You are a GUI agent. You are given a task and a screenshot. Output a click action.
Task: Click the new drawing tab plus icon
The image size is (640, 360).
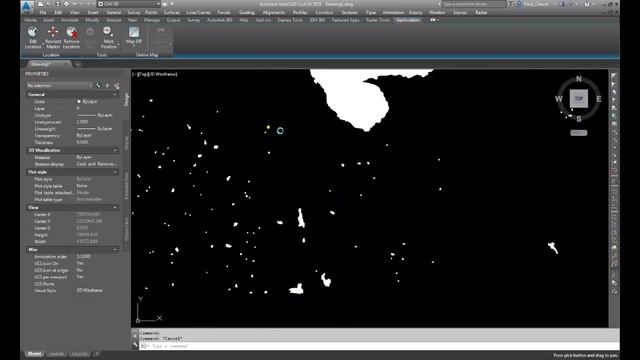tap(78, 64)
